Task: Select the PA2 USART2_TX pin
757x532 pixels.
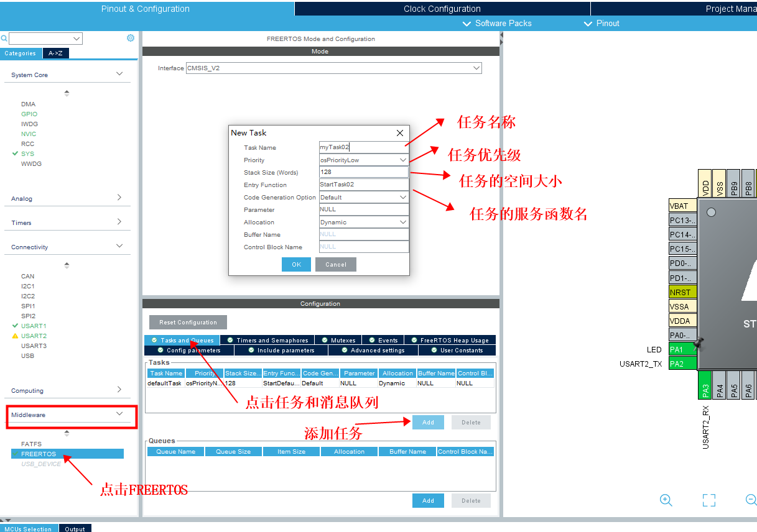Action: point(683,364)
